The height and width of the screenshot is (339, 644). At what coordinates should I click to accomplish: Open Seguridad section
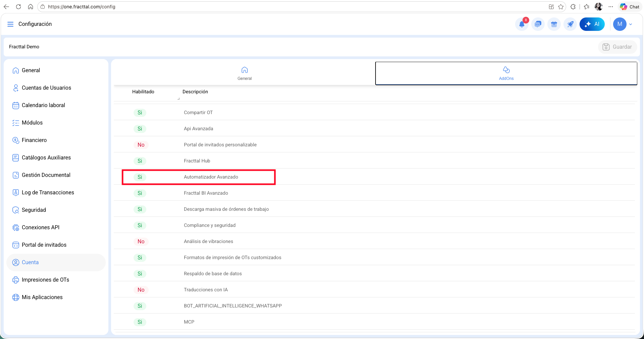(x=56, y=210)
